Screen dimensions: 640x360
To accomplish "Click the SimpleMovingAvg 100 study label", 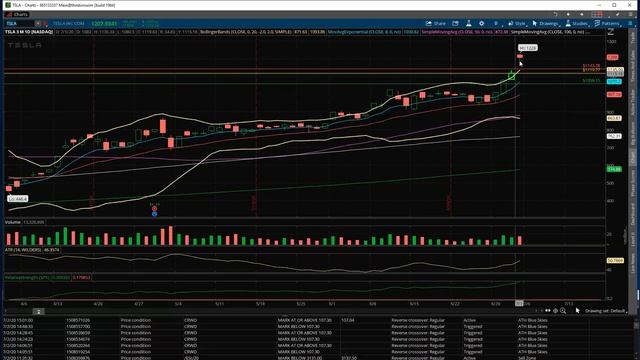I will (548, 32).
